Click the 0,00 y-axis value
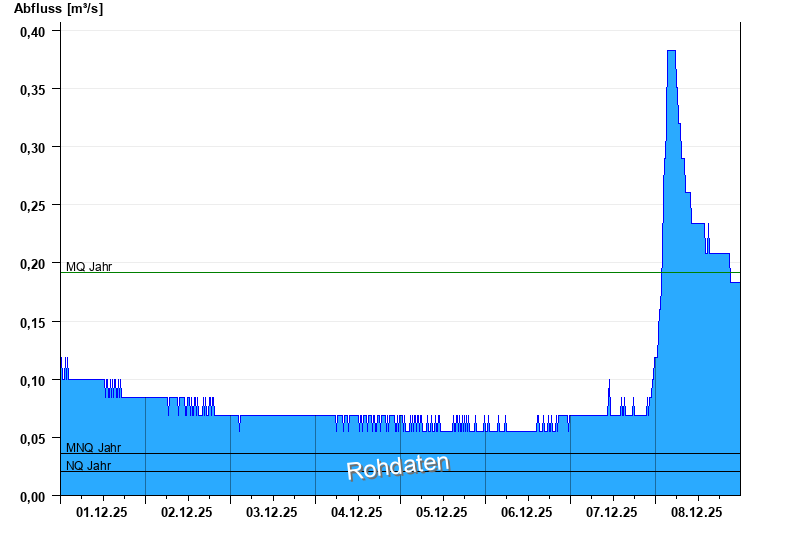 tap(33, 496)
